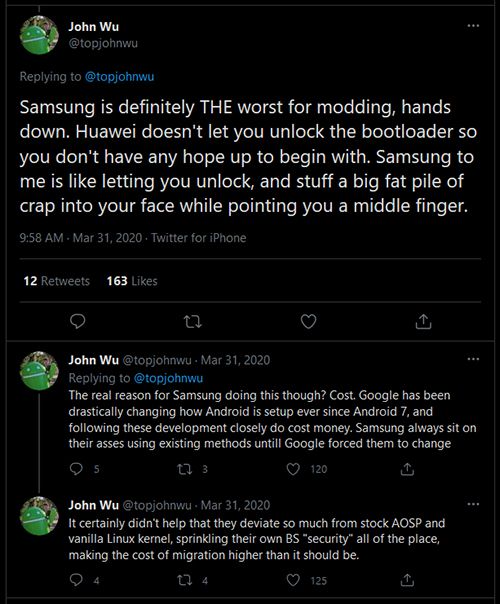Retweet the main Samsung modding tweet
Viewport: 500px width, 604px height.
pyautogui.click(x=193, y=322)
